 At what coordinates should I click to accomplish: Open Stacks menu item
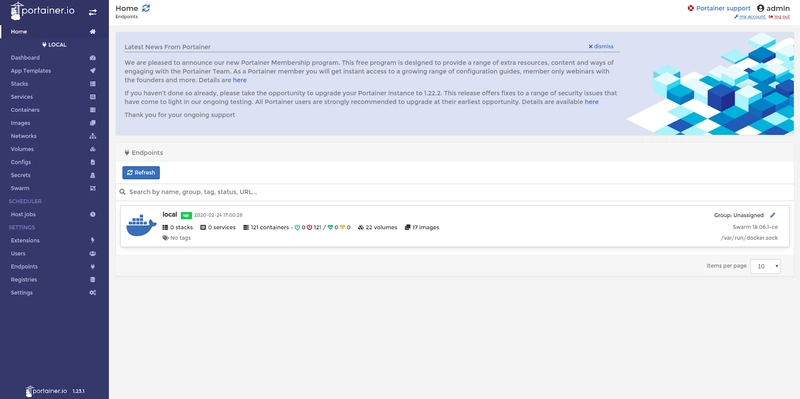click(x=19, y=84)
